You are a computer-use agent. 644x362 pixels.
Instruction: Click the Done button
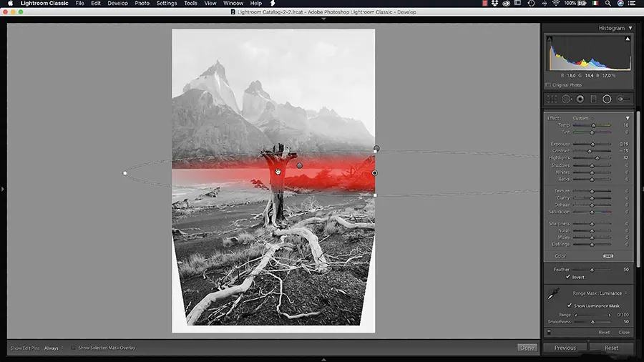coord(527,348)
